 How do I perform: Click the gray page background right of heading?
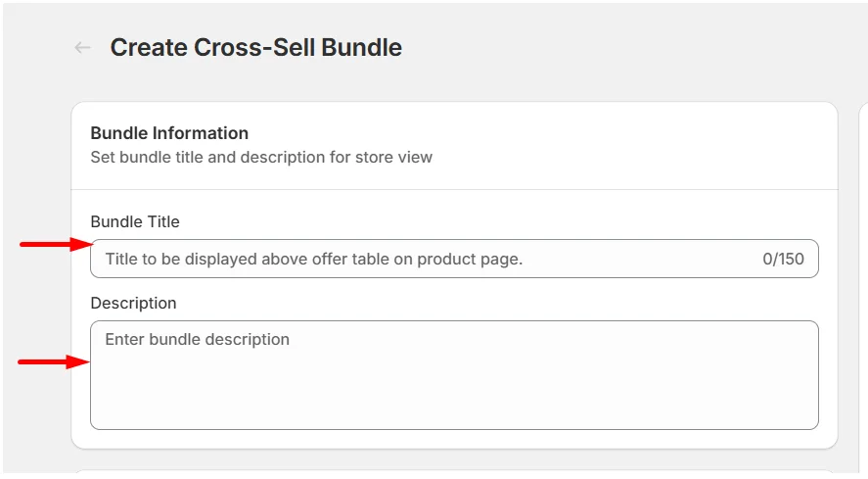click(x=631, y=48)
